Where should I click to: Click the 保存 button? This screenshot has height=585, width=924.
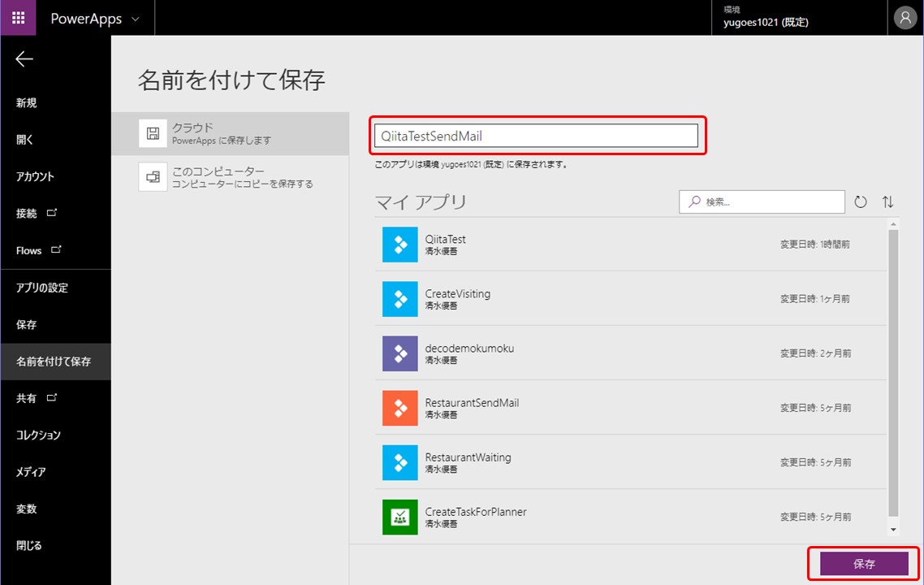click(863, 563)
